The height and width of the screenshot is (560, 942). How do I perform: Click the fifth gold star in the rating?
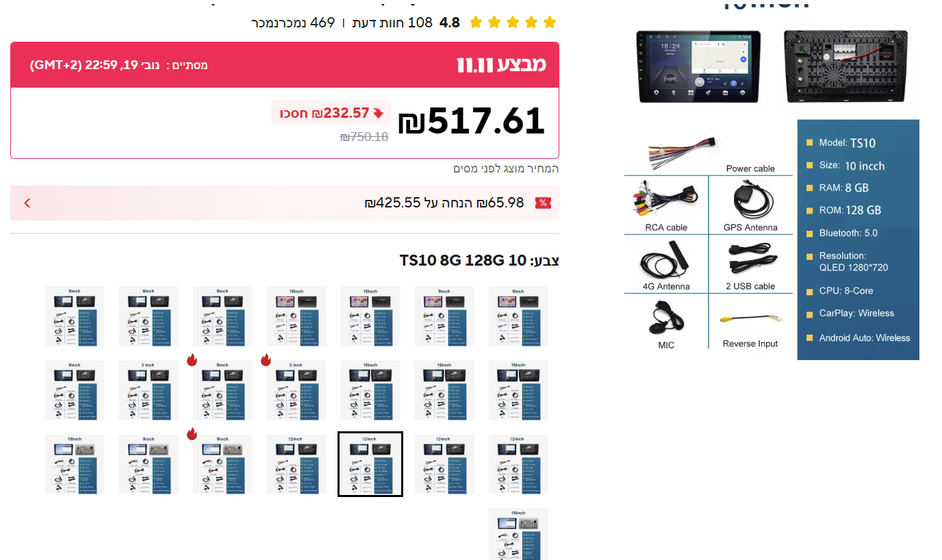point(549,22)
